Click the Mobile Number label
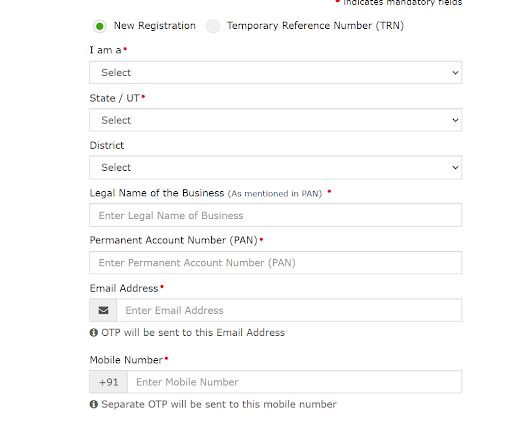Viewport: 512px width, 422px height. pyautogui.click(x=126, y=360)
